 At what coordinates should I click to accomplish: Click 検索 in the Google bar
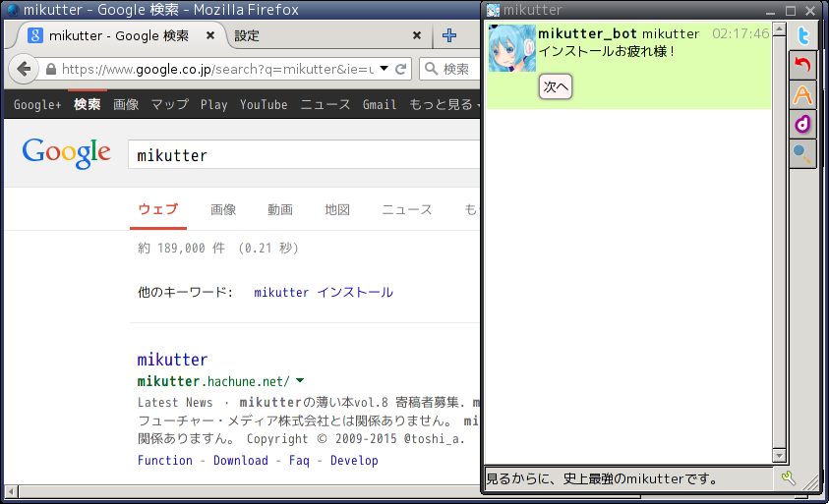(x=88, y=104)
